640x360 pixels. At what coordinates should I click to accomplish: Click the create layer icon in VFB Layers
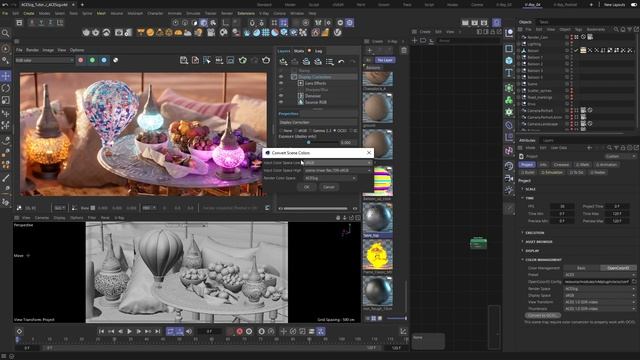pyautogui.click(x=283, y=62)
